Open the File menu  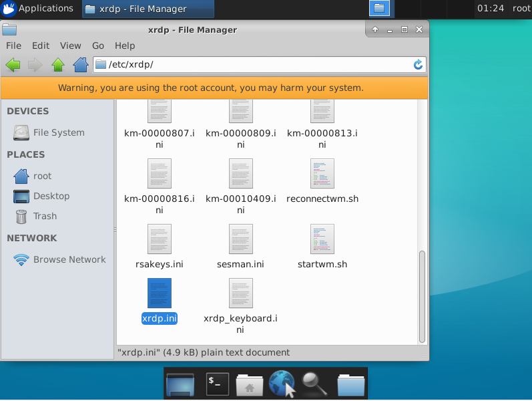[x=13, y=45]
